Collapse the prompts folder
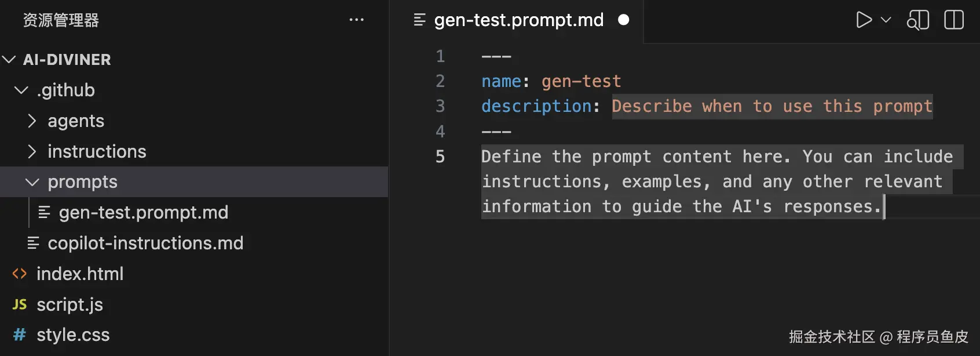 [32, 182]
